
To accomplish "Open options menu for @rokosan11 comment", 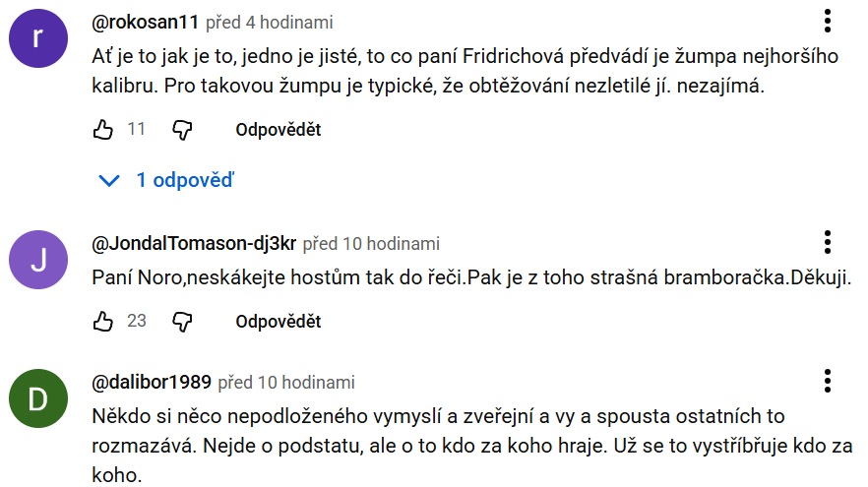I will click(x=828, y=22).
